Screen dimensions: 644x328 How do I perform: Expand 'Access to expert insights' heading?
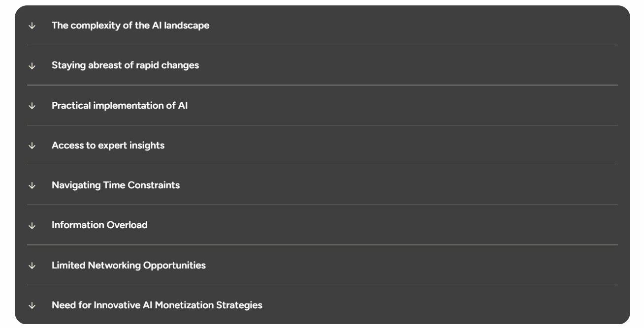click(x=108, y=146)
